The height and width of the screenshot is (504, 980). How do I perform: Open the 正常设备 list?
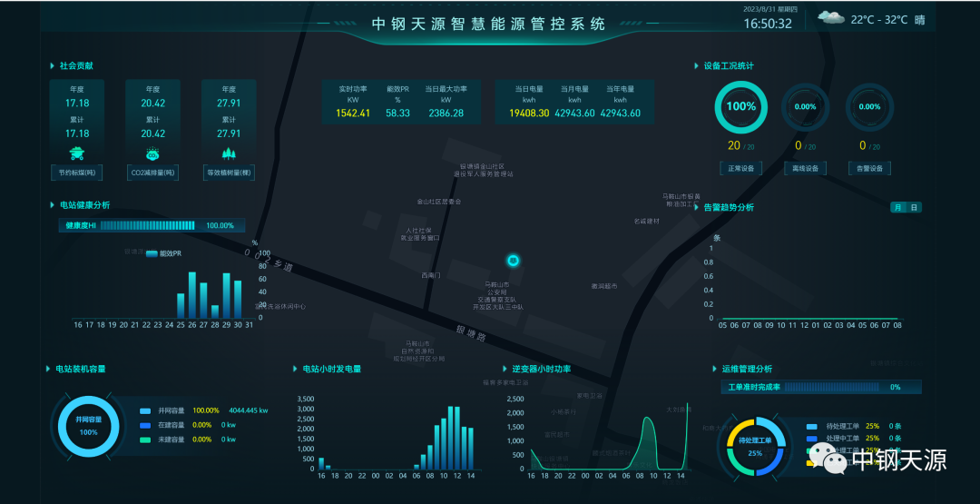(x=741, y=168)
